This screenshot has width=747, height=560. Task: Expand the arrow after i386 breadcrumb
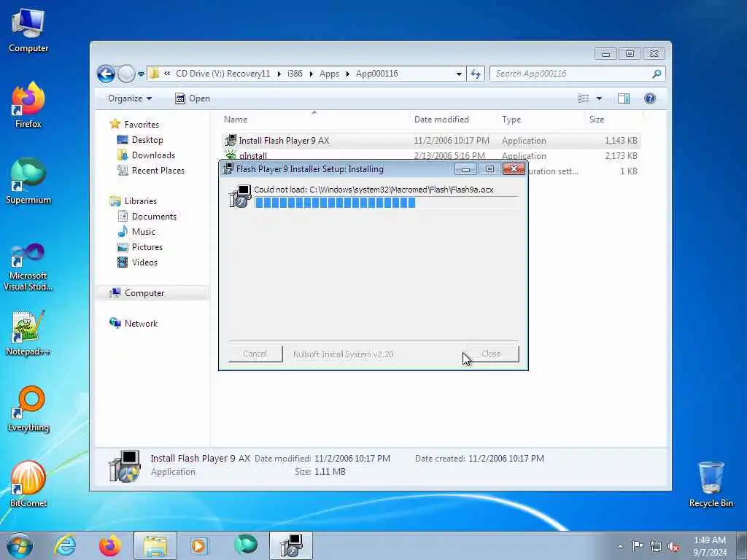311,74
